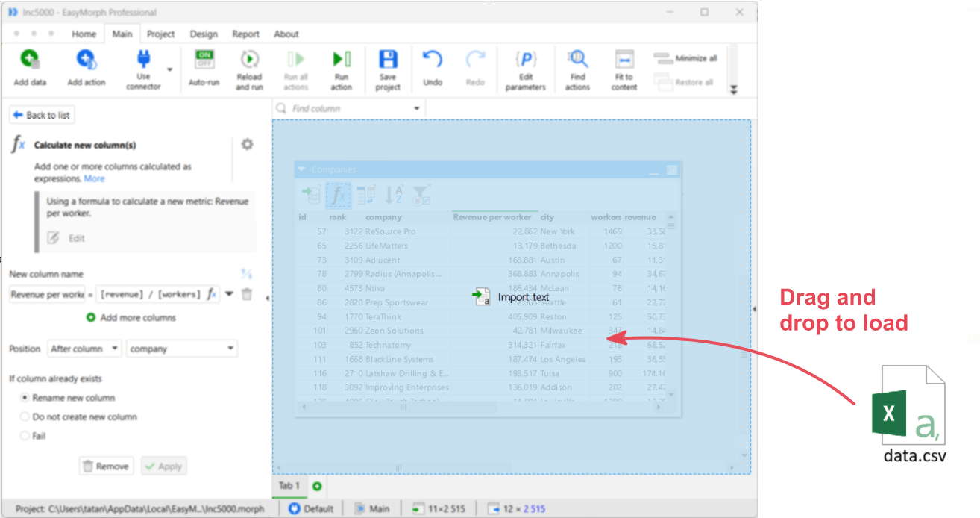This screenshot has height=518, width=980.
Task: Click the Revenue per worker column header
Action: (492, 217)
